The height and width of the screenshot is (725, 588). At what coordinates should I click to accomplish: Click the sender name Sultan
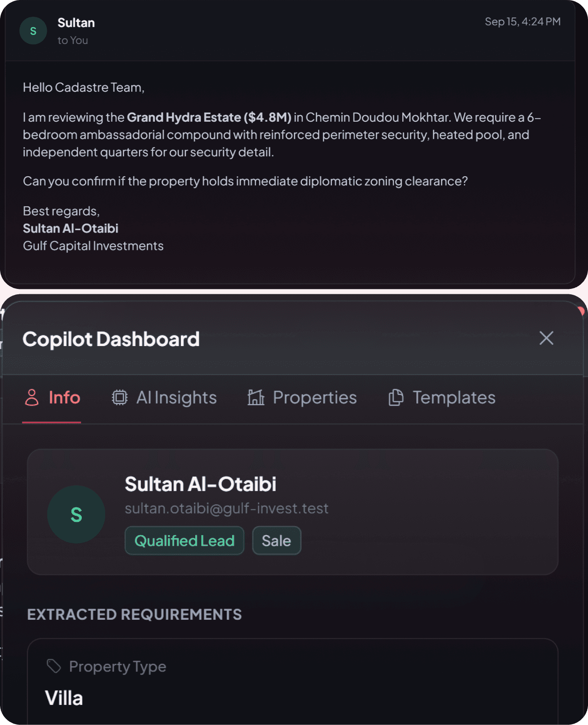pos(76,23)
